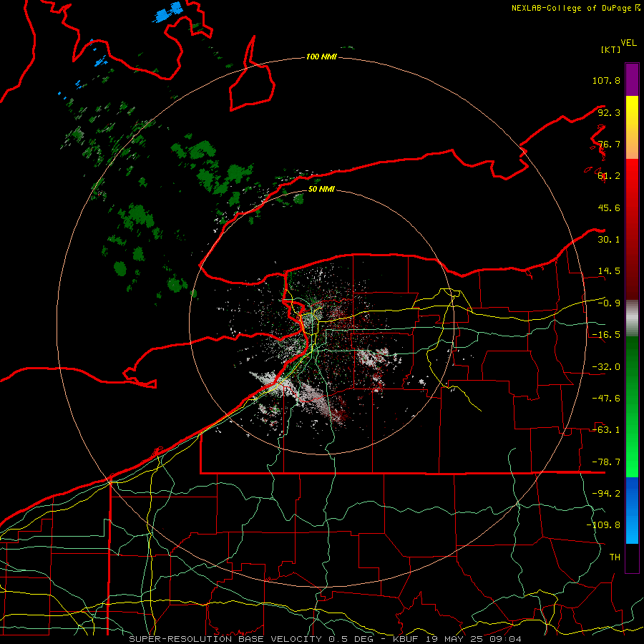Click the 100 NMI range ring label

point(321,57)
